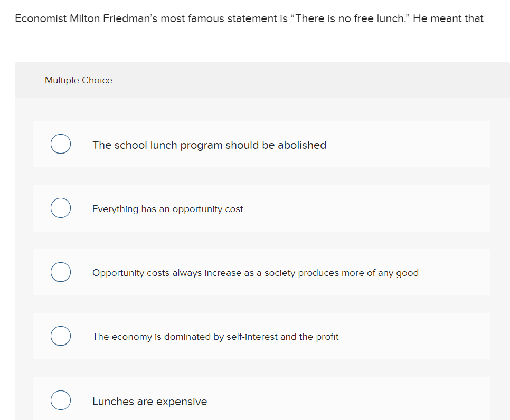Select the radio button for opportunity cost answer
The image size is (510, 420).
coord(60,208)
